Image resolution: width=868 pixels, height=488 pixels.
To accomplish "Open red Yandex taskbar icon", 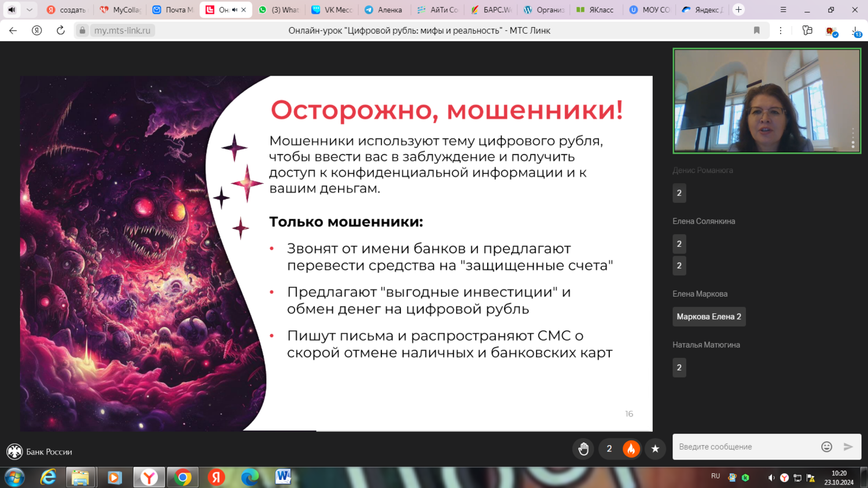I will click(216, 478).
